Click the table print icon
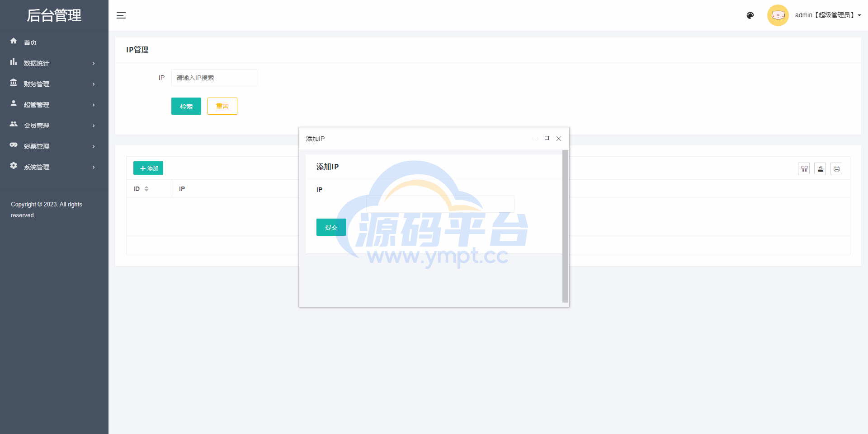 836,168
